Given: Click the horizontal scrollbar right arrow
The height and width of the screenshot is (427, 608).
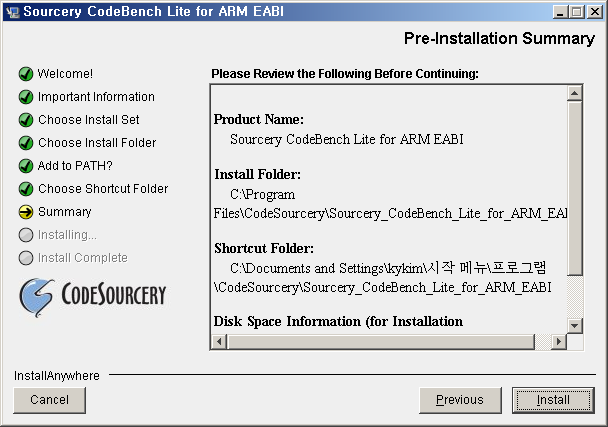Looking at the screenshot, I should click(x=558, y=342).
